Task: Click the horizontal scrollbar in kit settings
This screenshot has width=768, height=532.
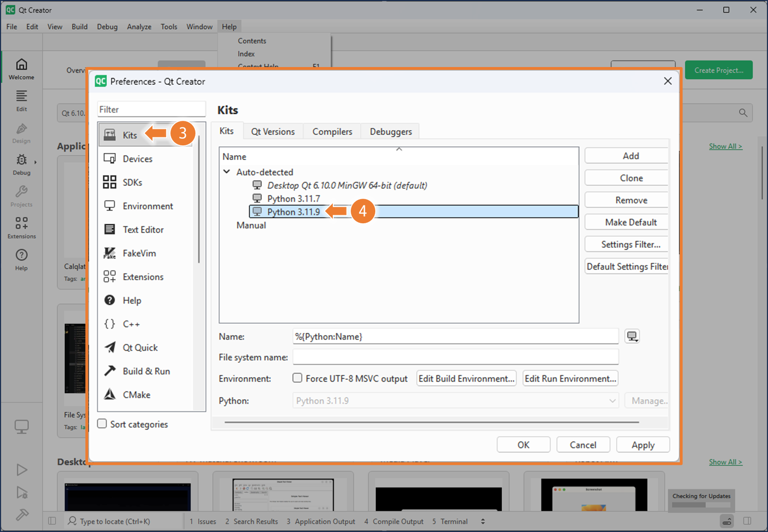Action: point(431,422)
